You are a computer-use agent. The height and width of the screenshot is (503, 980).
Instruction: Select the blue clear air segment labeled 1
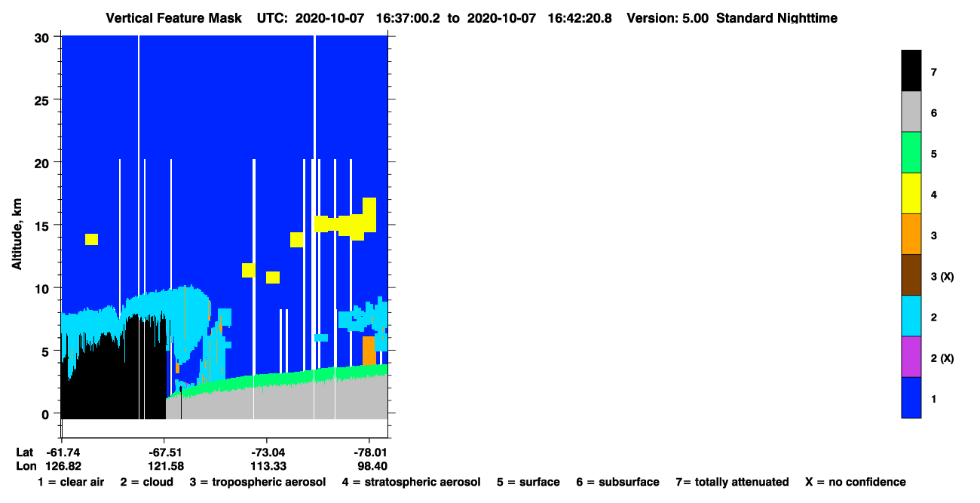tap(911, 397)
